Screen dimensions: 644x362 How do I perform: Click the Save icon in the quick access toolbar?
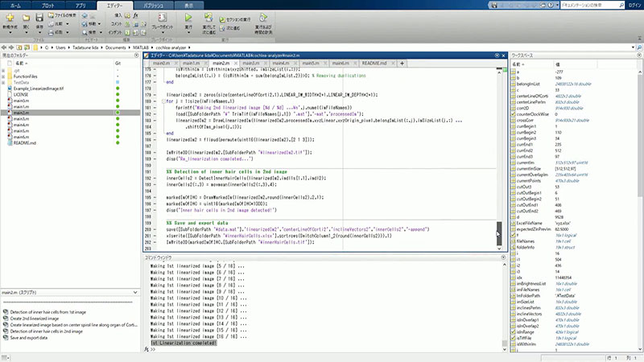494,5
